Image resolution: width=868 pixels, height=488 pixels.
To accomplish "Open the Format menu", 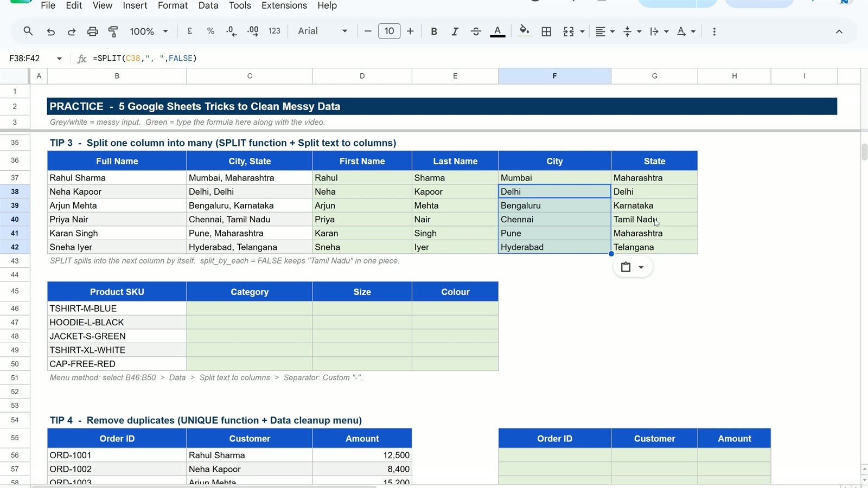I will [173, 5].
